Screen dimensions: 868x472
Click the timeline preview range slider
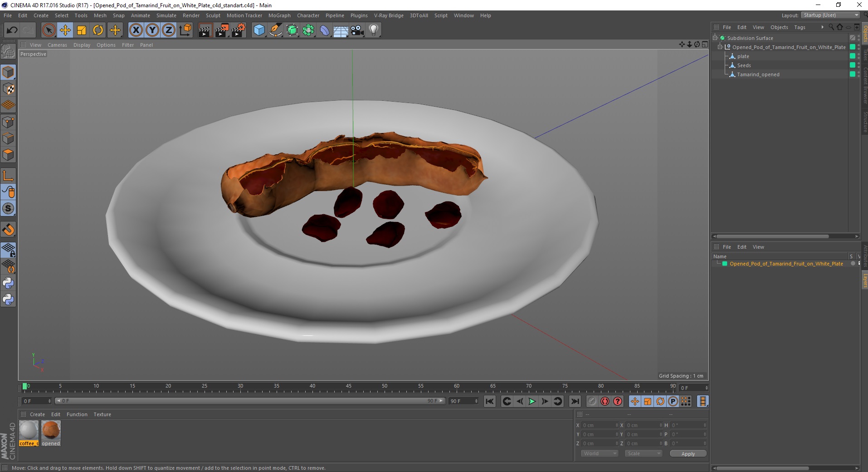pyautogui.click(x=249, y=401)
